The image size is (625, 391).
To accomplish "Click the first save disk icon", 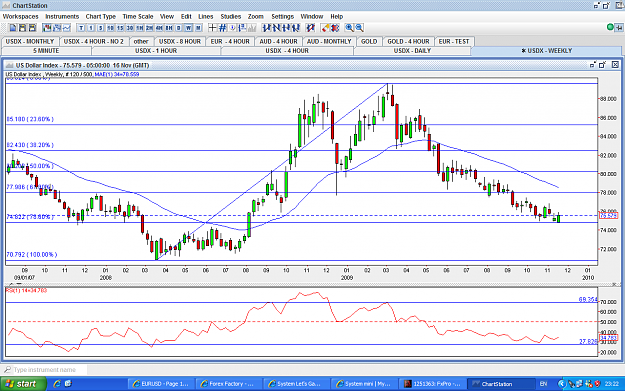I will coord(22,28).
